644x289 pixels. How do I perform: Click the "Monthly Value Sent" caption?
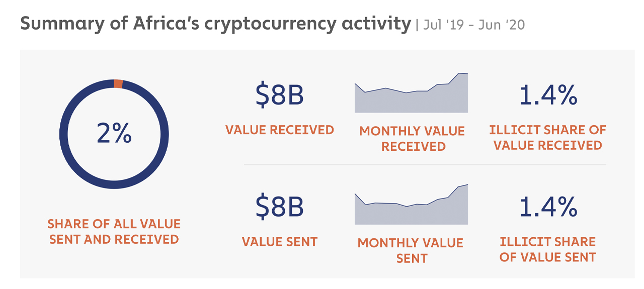click(x=411, y=250)
